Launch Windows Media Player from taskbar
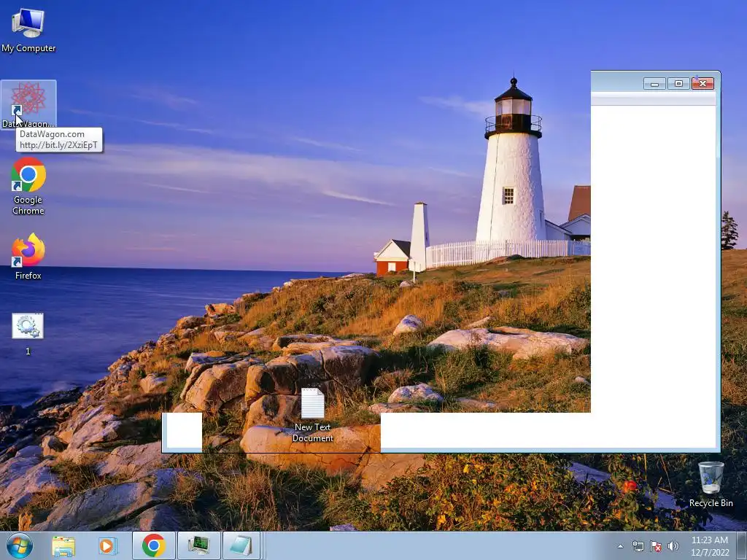 (108, 545)
